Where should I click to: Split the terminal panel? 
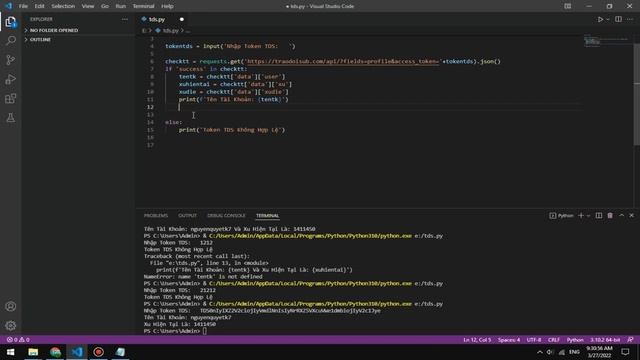coord(598,216)
